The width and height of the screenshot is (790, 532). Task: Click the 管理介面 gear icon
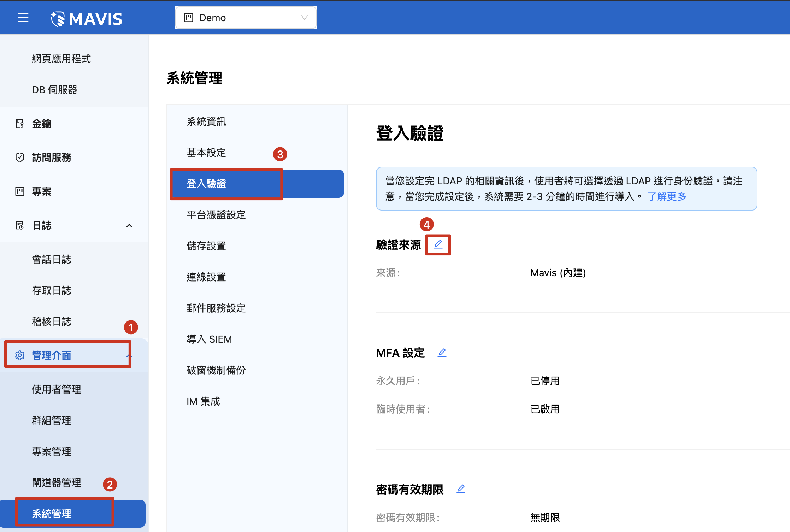20,355
